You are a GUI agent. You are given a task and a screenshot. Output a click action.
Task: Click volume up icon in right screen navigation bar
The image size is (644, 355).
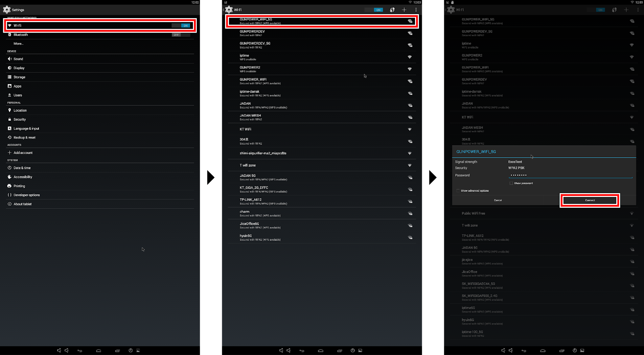pos(511,350)
